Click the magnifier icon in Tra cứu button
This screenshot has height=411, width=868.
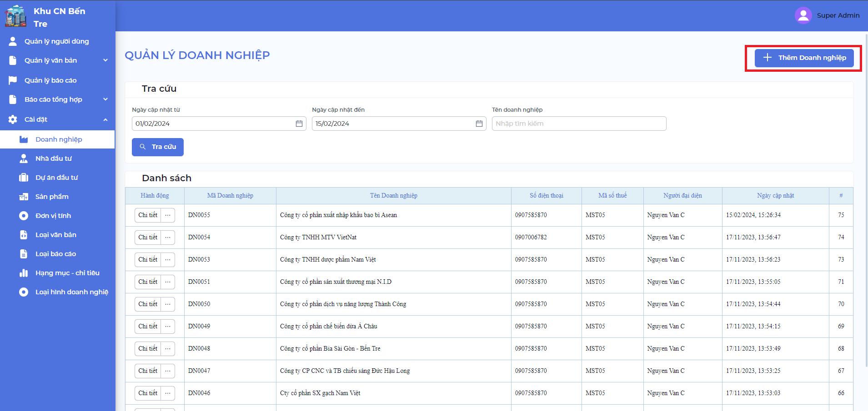tap(143, 147)
